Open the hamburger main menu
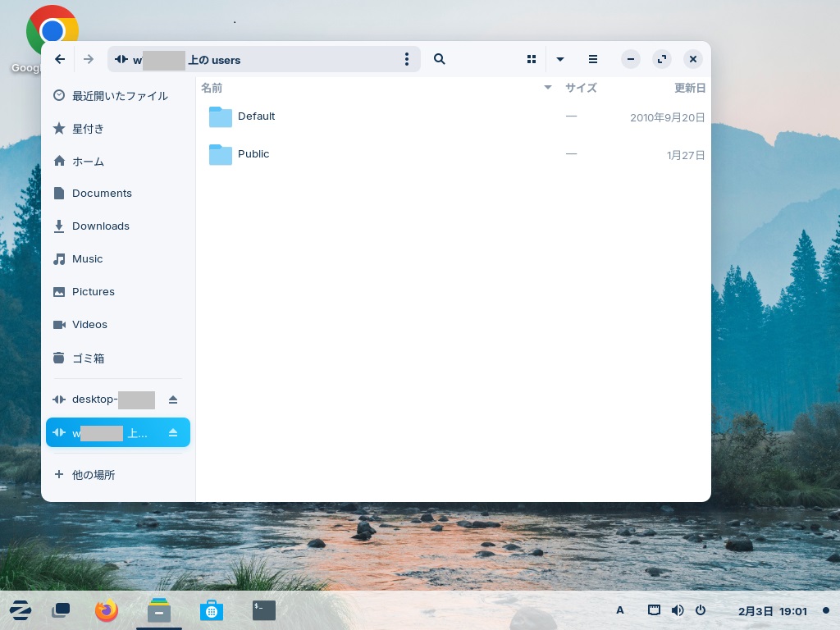 tap(593, 59)
